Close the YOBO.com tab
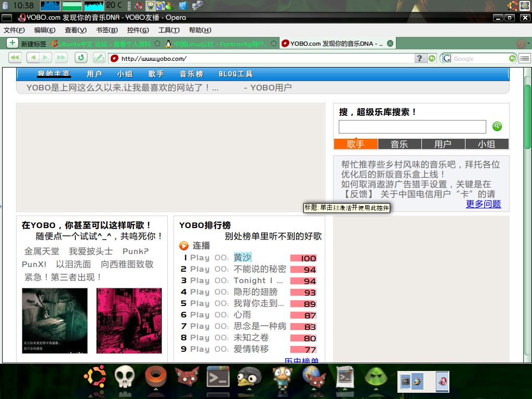532x399 pixels. [x=390, y=44]
